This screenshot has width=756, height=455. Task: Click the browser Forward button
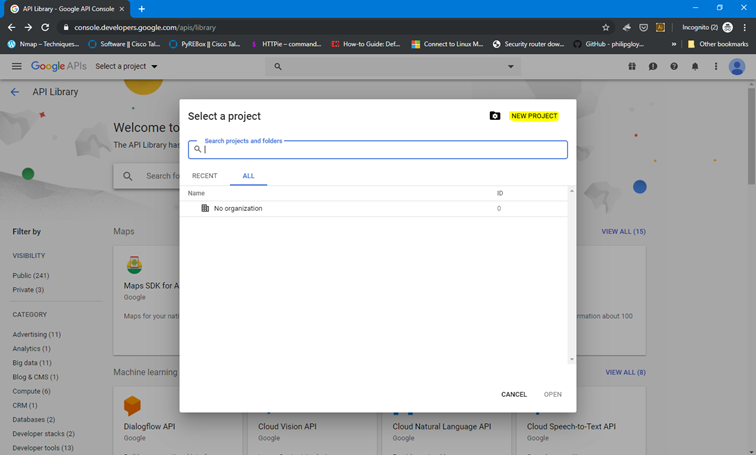pos(28,27)
